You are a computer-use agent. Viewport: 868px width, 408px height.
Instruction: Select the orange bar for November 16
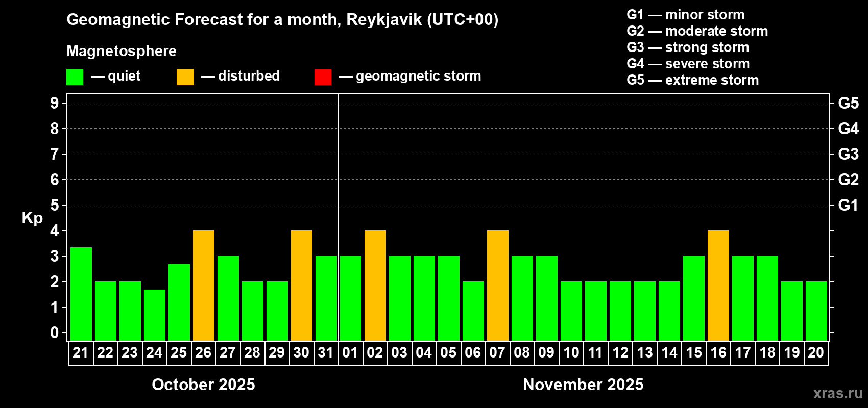tap(718, 285)
